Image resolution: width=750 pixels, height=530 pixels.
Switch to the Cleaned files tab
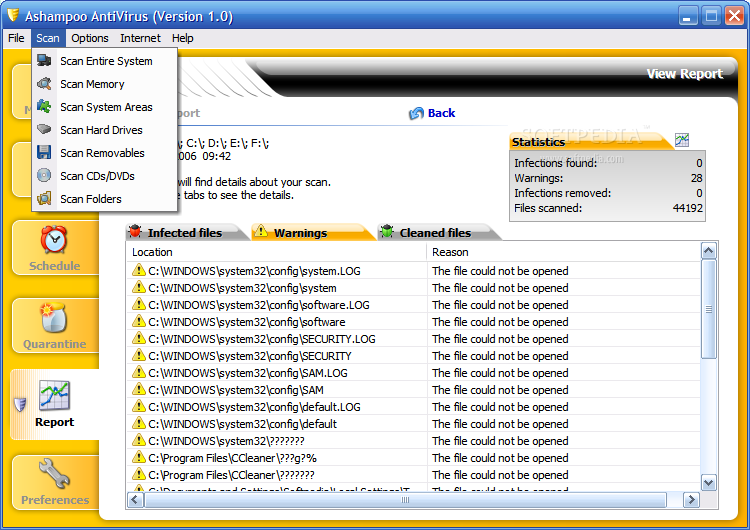coord(437,232)
